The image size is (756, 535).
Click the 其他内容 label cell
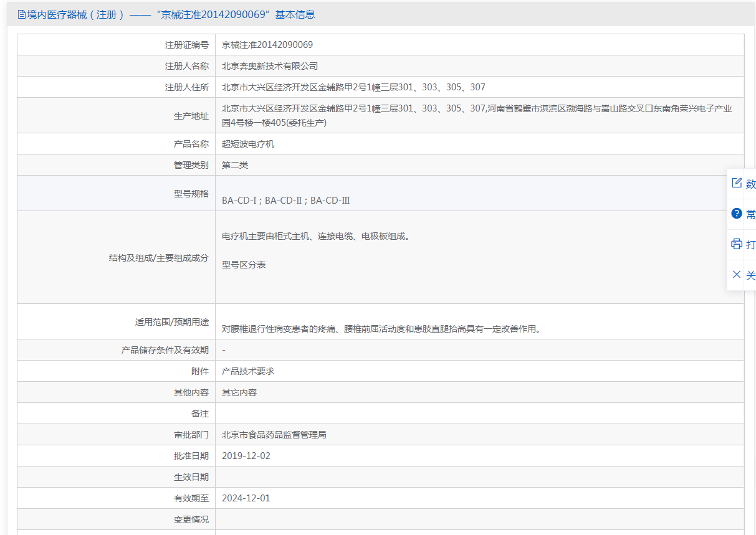[x=116, y=392]
